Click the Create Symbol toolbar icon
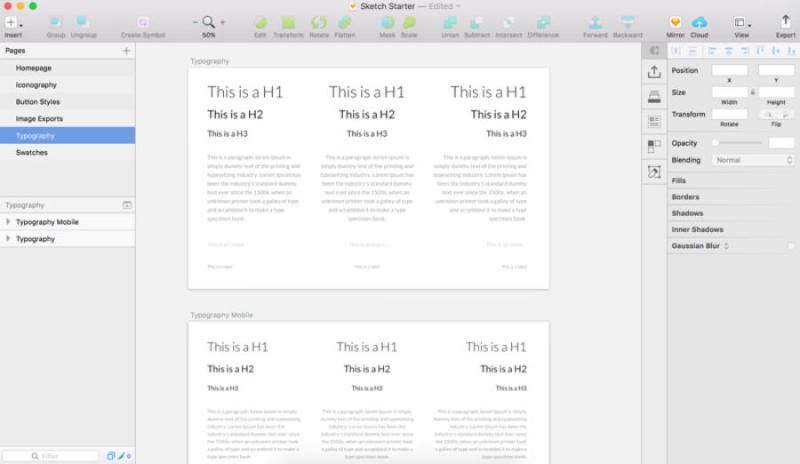 tap(143, 22)
